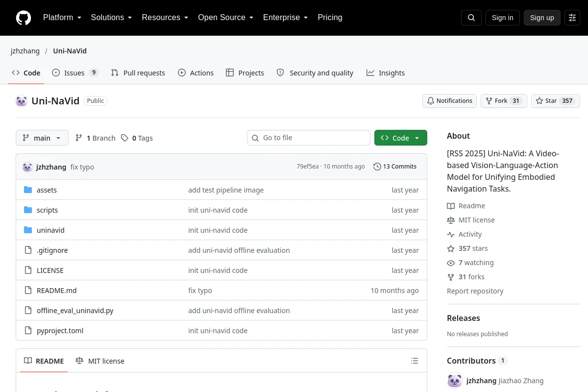The width and height of the screenshot is (588, 392).
Task: Click the Sign in button
Action: (503, 18)
